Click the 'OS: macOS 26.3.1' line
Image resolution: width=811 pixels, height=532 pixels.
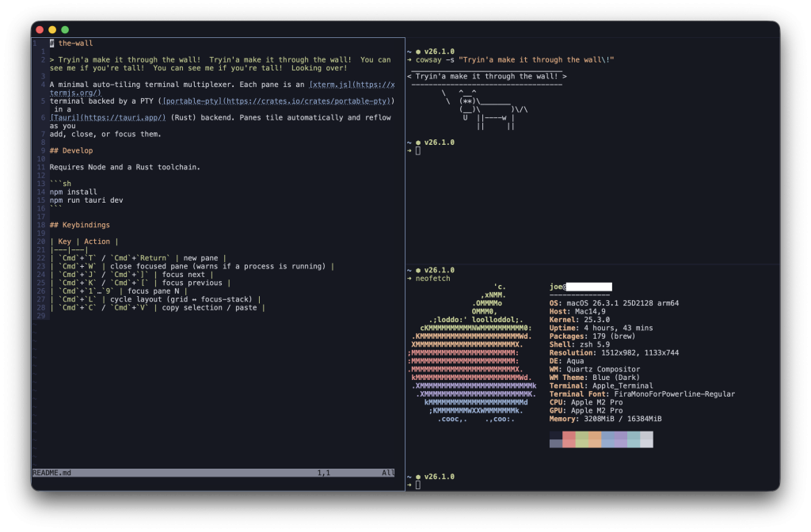(x=614, y=303)
